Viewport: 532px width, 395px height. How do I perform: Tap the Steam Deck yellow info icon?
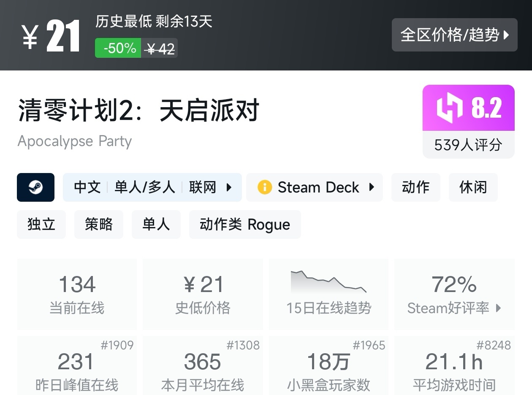265,187
